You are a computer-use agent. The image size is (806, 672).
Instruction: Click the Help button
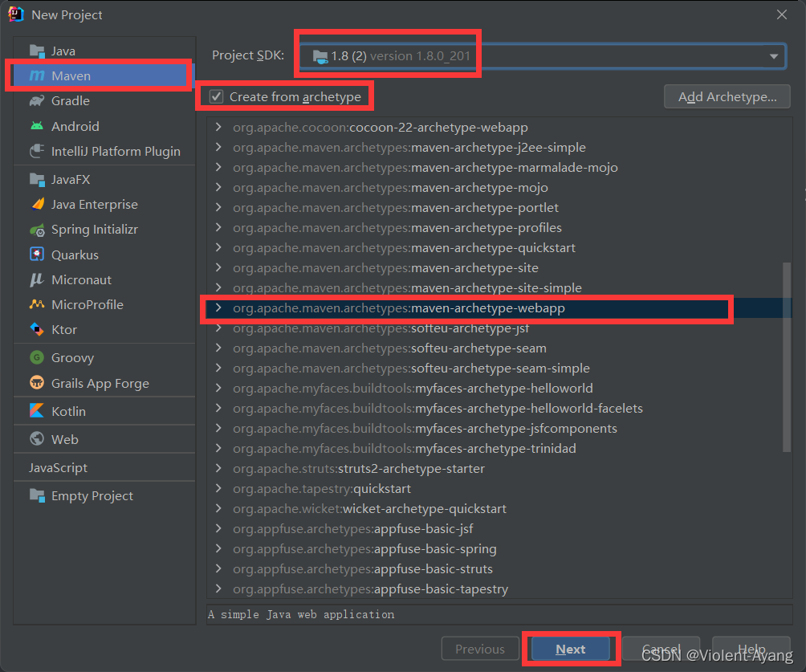coord(751,649)
